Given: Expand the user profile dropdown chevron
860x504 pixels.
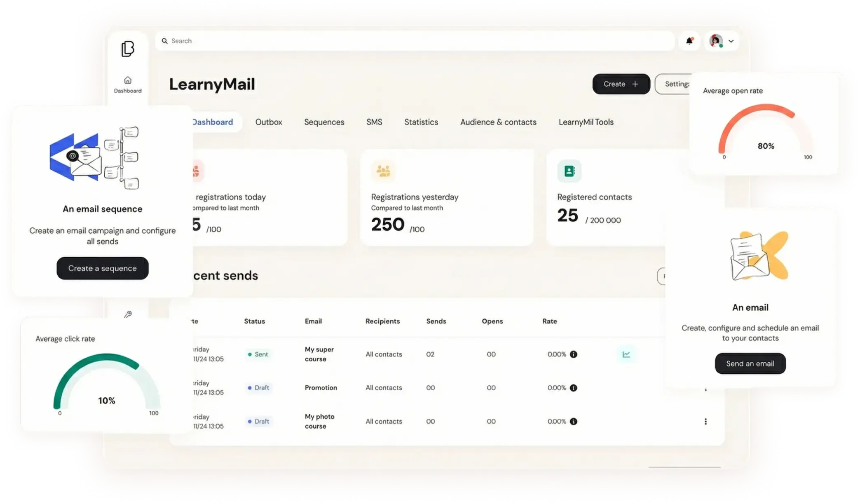Looking at the screenshot, I should tap(731, 41).
